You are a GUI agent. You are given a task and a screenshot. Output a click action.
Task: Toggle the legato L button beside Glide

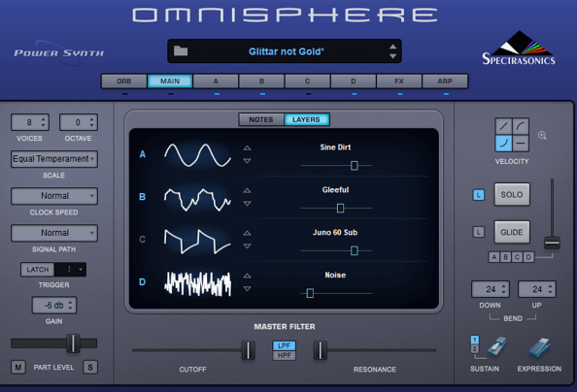click(478, 232)
